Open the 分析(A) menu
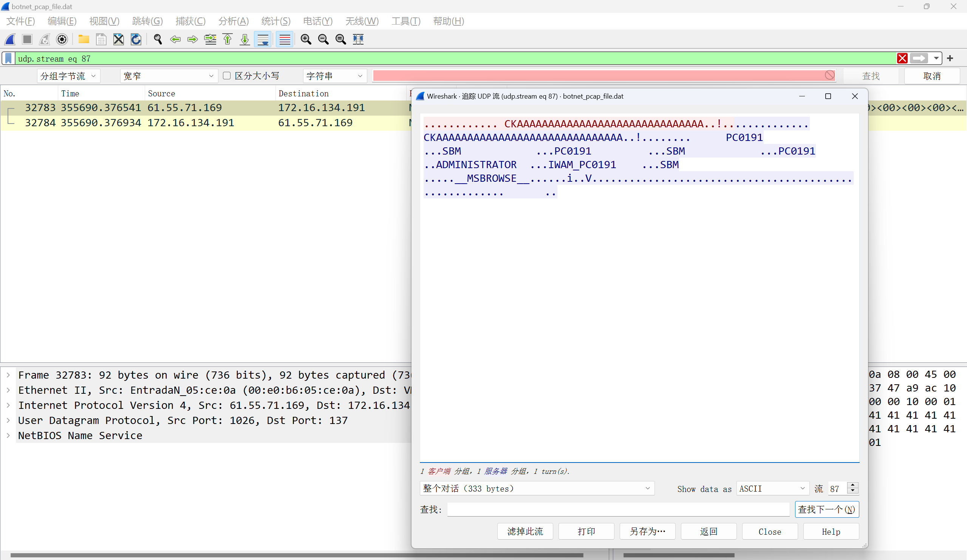 click(234, 21)
